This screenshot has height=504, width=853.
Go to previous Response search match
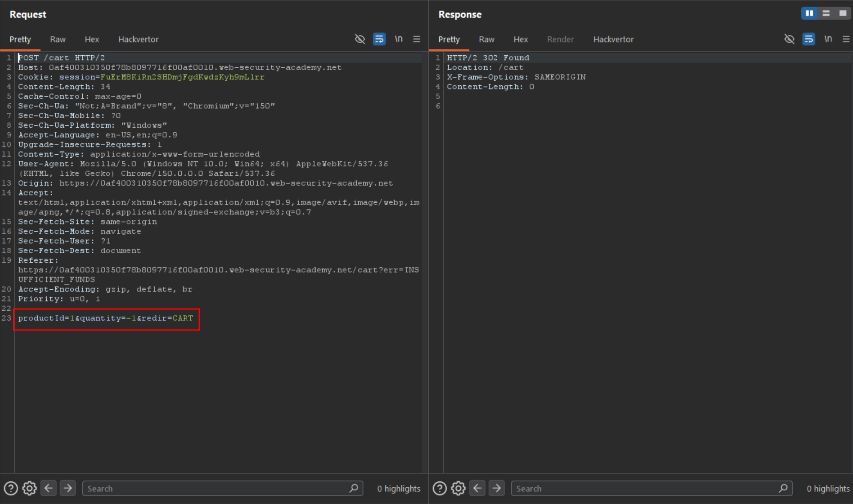[x=478, y=488]
